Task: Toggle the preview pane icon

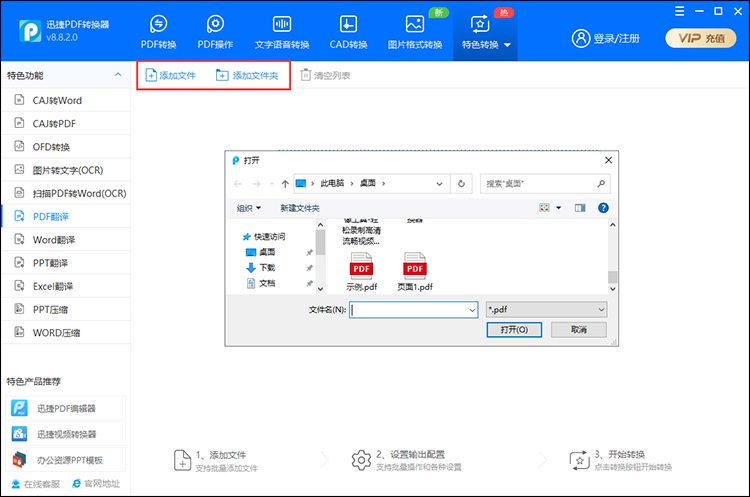Action: point(580,208)
